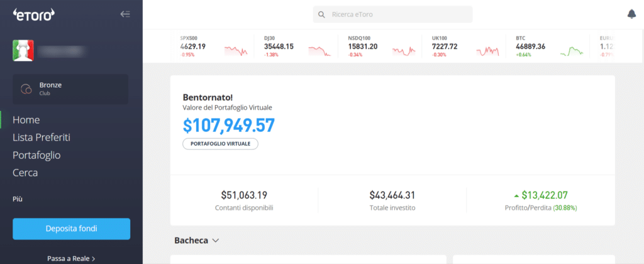
Task: Collapse the sidebar with arrow icon
Action: click(125, 14)
